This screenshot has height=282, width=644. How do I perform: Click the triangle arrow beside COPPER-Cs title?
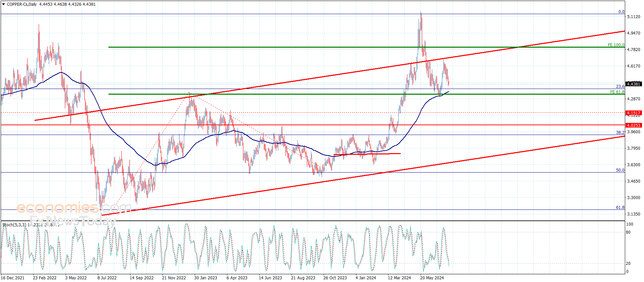tap(4, 4)
